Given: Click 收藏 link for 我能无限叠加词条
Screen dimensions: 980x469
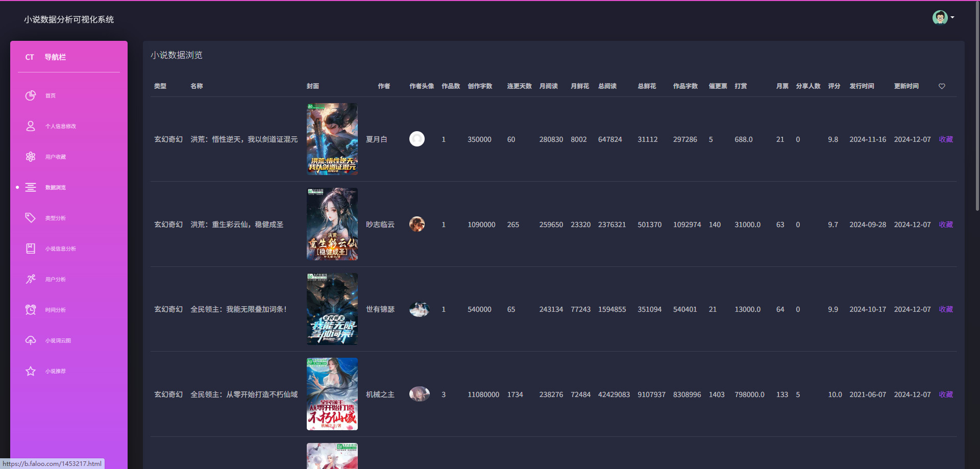Looking at the screenshot, I should pos(946,309).
